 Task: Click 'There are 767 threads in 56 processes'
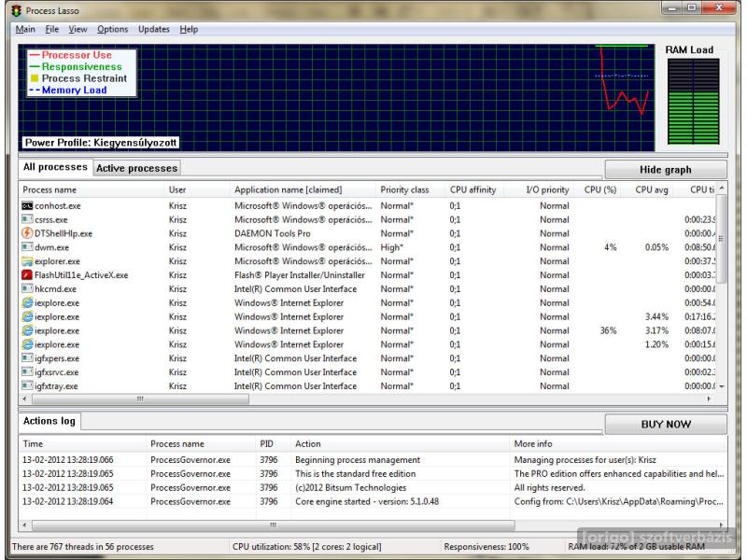83,547
